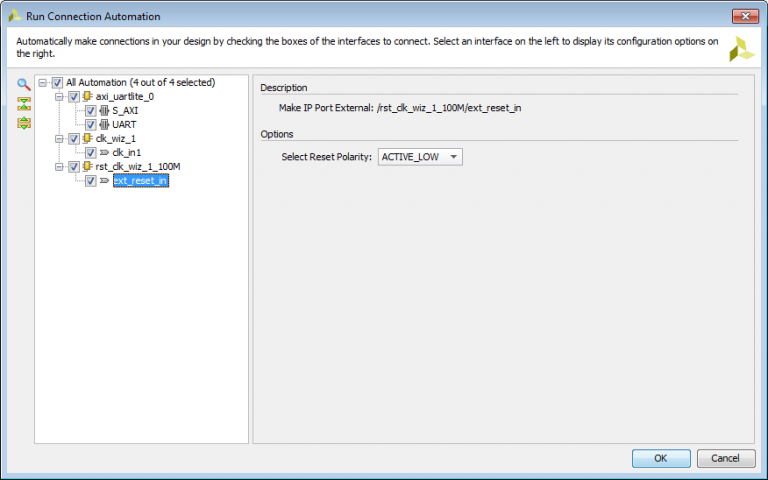Viewport: 768px width, 480px height.
Task: Click the Expand All tree icon
Action: 24,123
